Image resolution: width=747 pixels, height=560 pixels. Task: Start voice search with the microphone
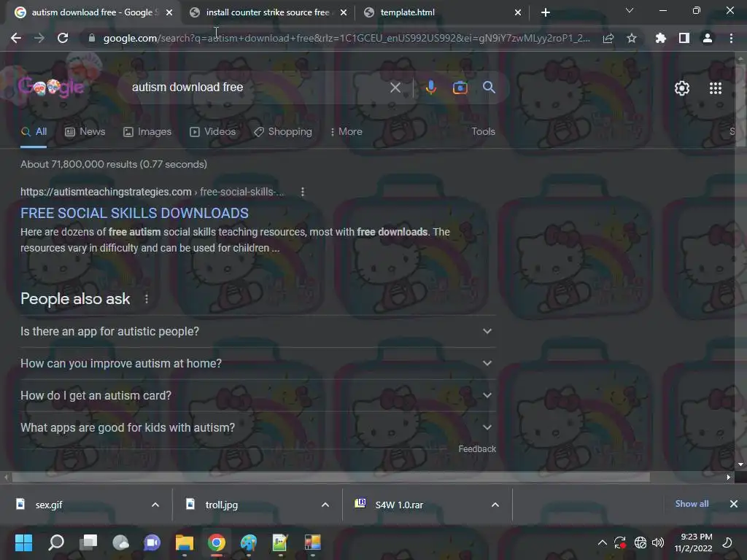(x=431, y=87)
